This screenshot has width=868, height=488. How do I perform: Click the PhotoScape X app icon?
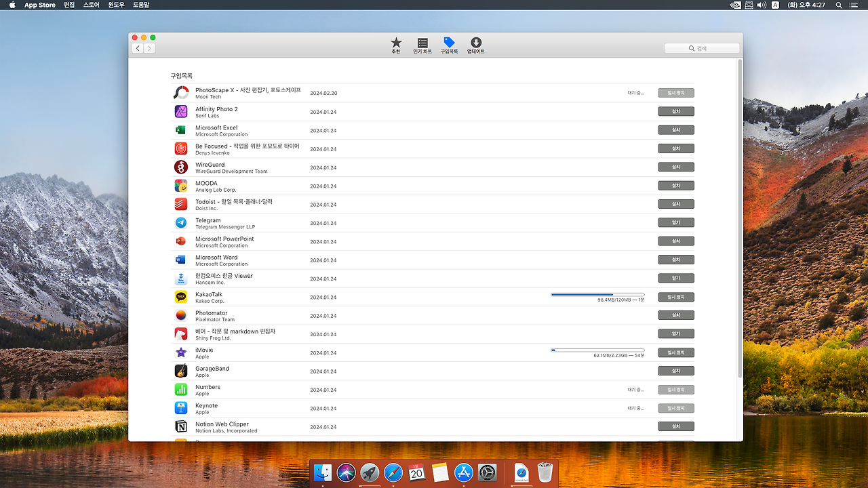[181, 93]
